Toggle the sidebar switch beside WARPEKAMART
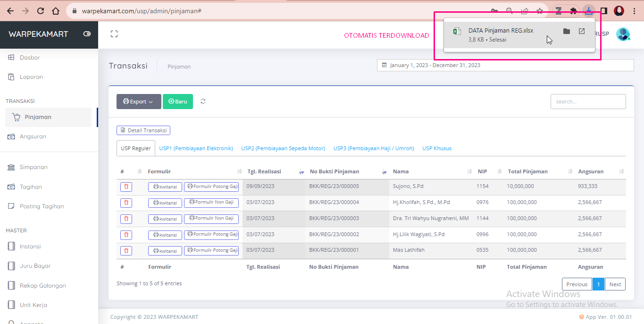This screenshot has height=324, width=644. [x=87, y=34]
